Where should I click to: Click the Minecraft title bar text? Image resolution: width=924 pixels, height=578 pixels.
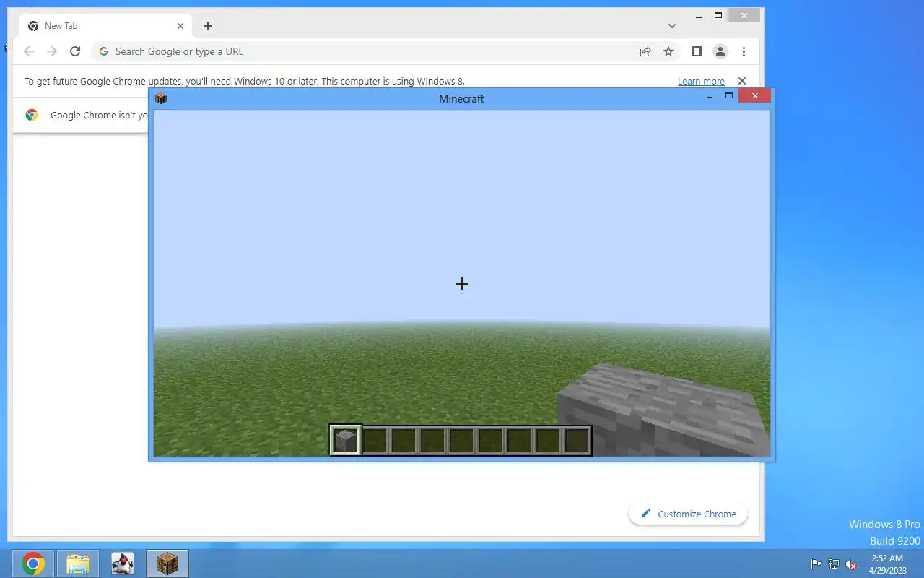tap(461, 98)
